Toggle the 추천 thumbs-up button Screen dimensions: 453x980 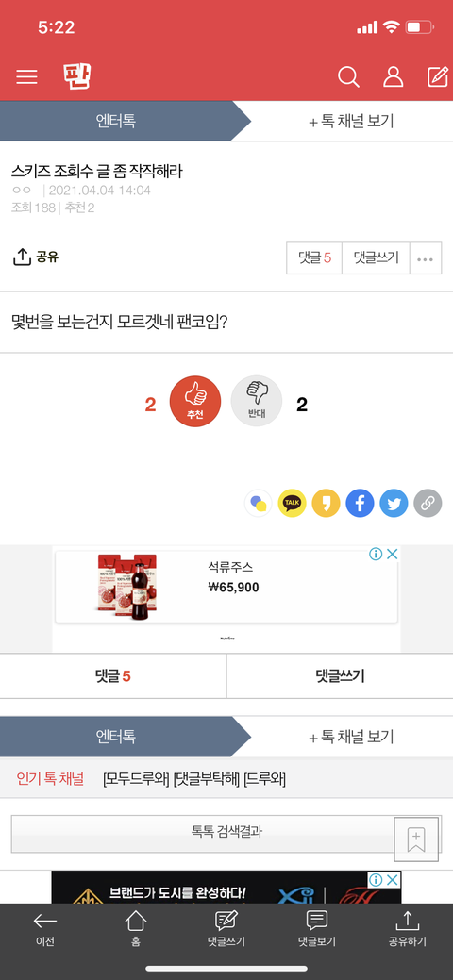point(195,401)
